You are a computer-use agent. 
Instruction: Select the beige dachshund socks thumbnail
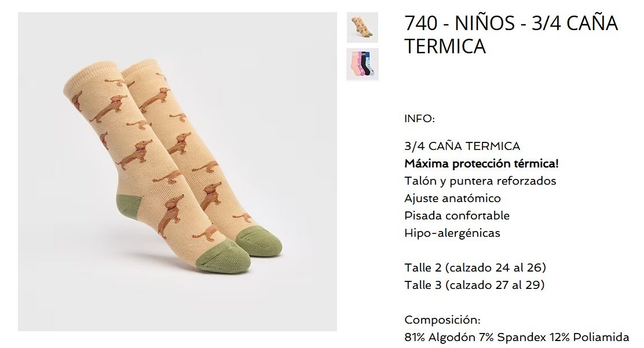tap(363, 27)
